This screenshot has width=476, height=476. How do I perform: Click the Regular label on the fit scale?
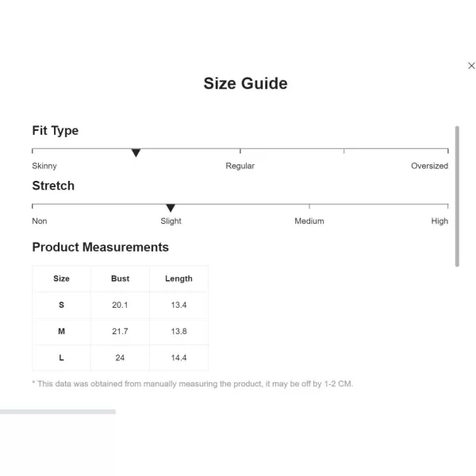coord(240,166)
